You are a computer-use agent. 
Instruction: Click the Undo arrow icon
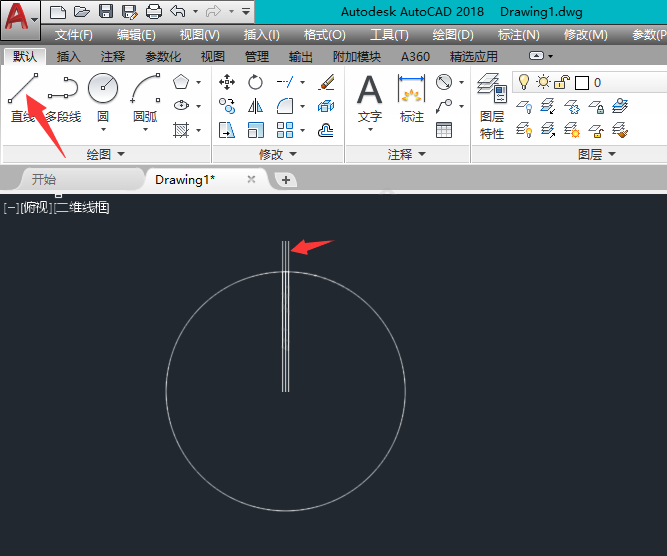[x=178, y=11]
